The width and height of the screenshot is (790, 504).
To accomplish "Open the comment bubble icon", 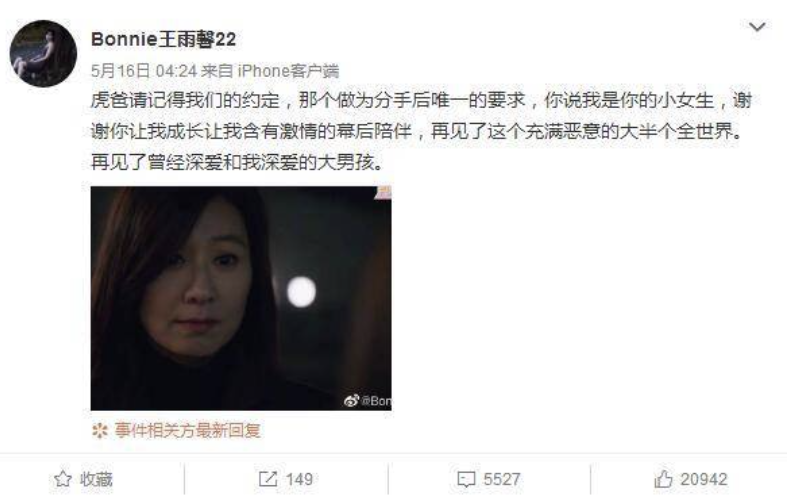I will click(466, 479).
